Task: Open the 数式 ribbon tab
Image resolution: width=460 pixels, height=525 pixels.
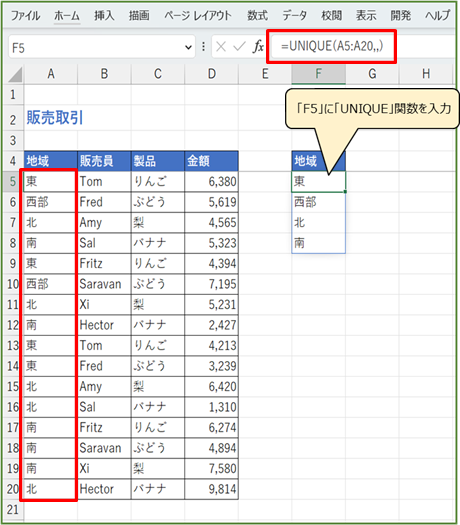Action: [x=257, y=15]
